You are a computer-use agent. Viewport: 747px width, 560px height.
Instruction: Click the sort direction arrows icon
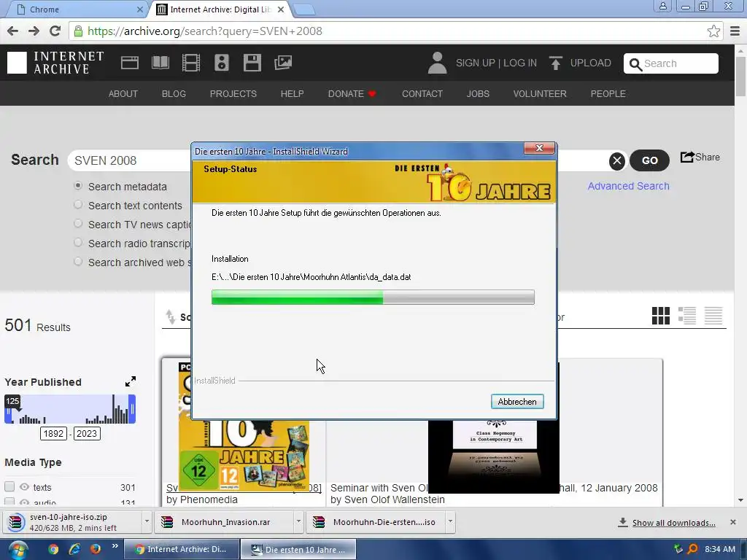coord(171,316)
